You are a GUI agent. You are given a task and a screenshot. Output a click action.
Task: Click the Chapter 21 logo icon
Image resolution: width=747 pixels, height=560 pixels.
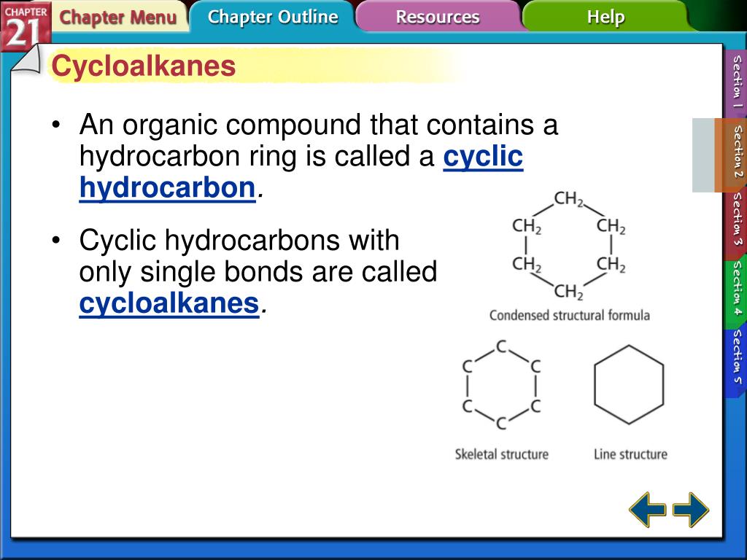[26, 25]
